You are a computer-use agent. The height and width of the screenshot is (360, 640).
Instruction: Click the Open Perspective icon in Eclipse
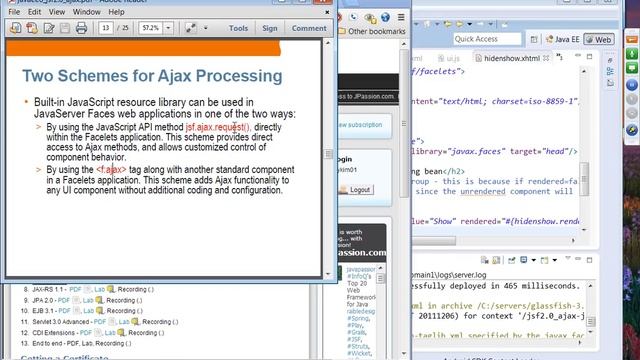[x=534, y=39]
